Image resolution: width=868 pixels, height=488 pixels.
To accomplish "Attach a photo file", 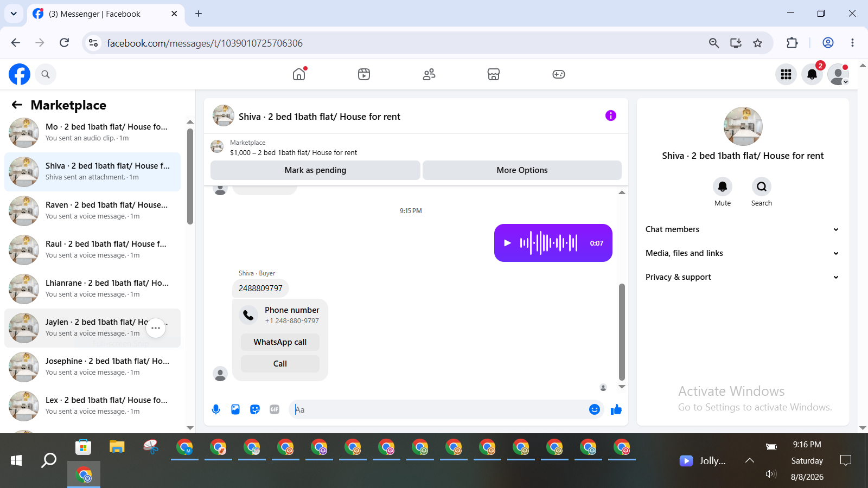I will pos(235,409).
